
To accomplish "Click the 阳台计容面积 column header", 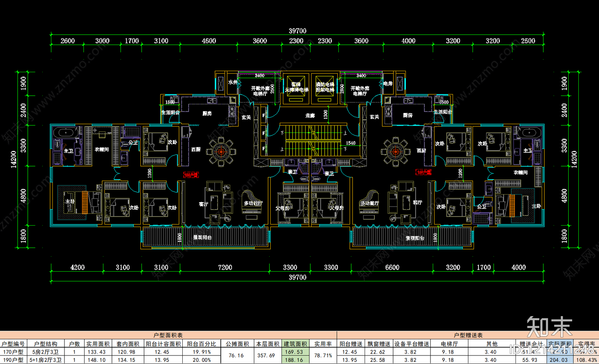I will tap(163, 344).
